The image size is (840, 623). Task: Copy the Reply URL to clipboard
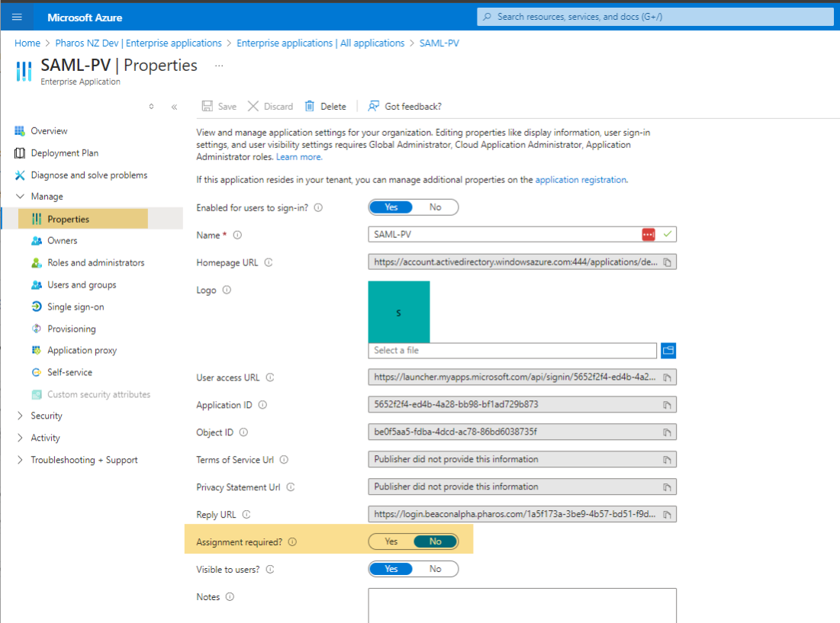667,515
